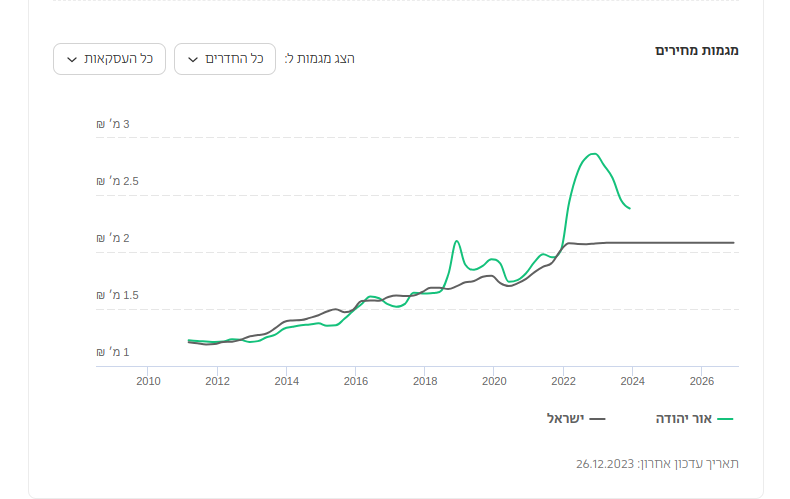
Task: Open the כל החדרים rooms dropdown
Action: pyautogui.click(x=225, y=59)
